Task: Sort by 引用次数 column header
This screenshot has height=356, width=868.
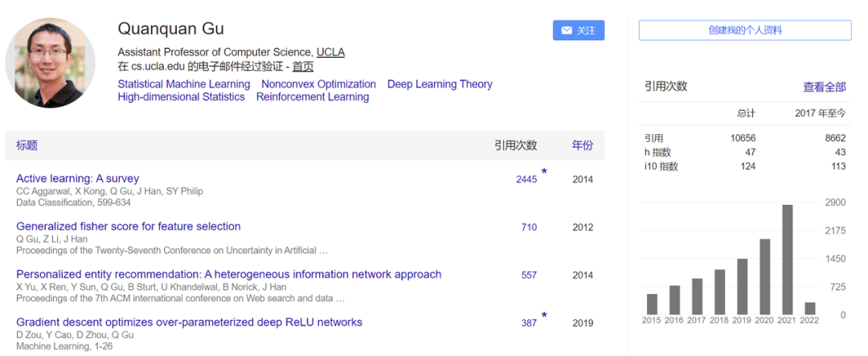Action: [515, 145]
